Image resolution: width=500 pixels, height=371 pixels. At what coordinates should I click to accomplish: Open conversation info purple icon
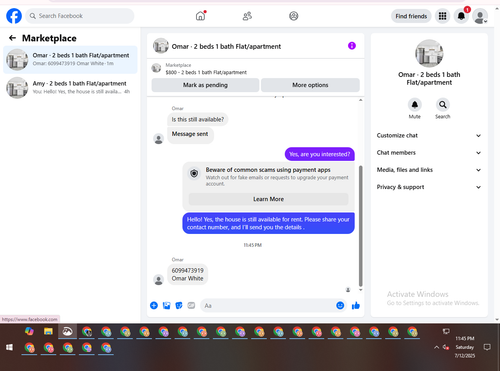(352, 46)
